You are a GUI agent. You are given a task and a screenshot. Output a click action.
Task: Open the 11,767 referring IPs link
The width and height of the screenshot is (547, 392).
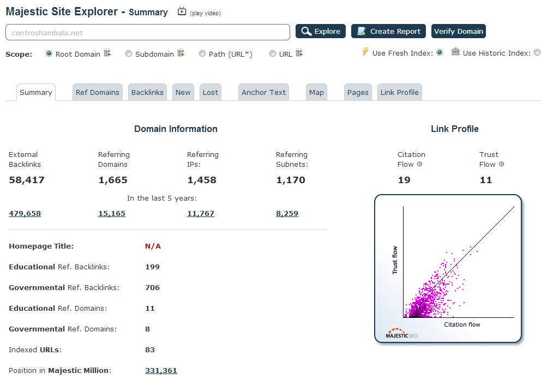[x=201, y=213]
